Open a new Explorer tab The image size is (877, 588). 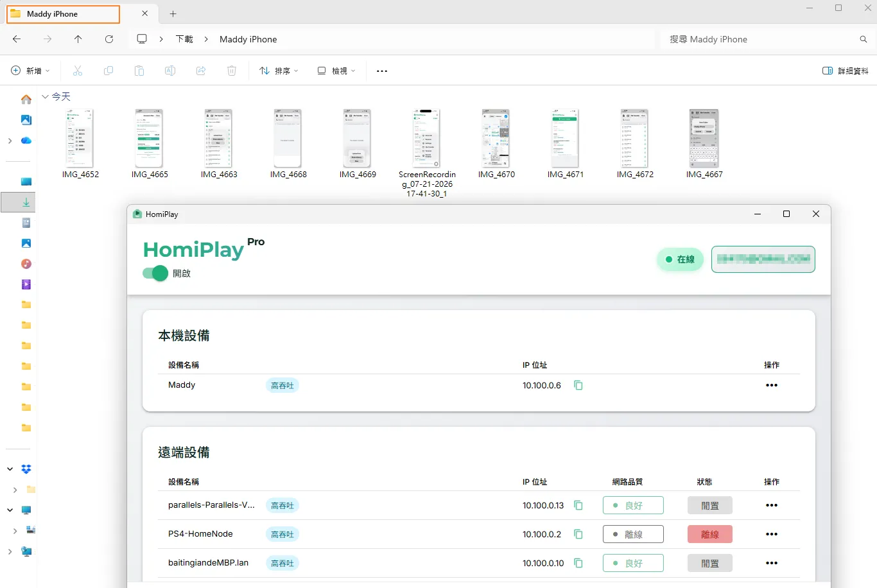click(173, 13)
